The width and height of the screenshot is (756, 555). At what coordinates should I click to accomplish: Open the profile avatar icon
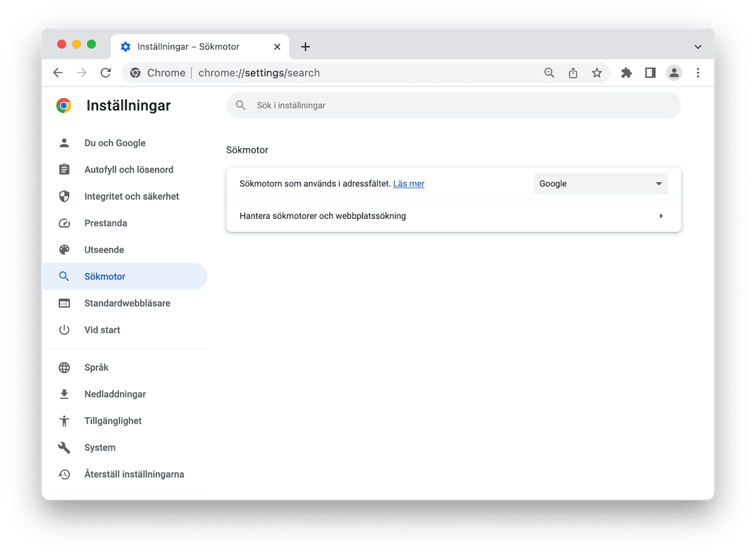[674, 73]
